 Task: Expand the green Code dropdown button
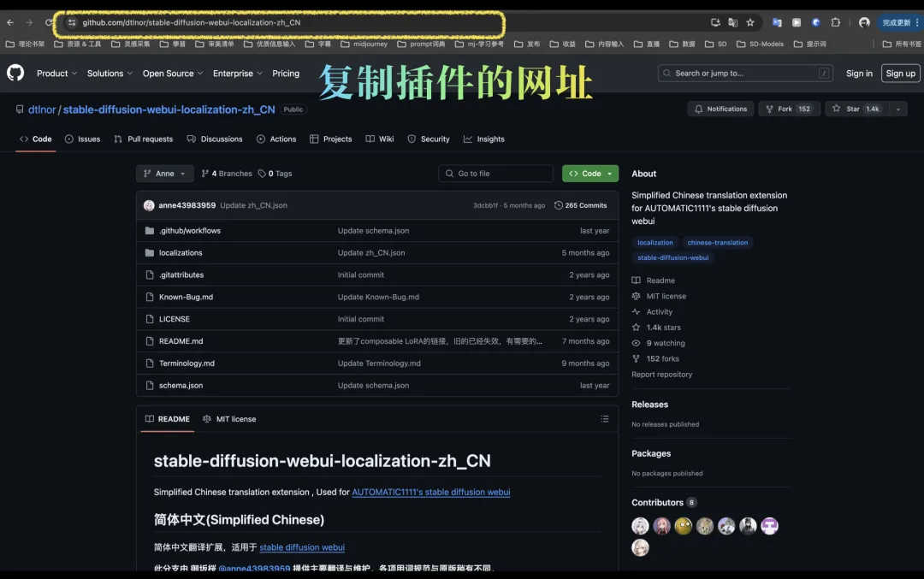(x=589, y=174)
